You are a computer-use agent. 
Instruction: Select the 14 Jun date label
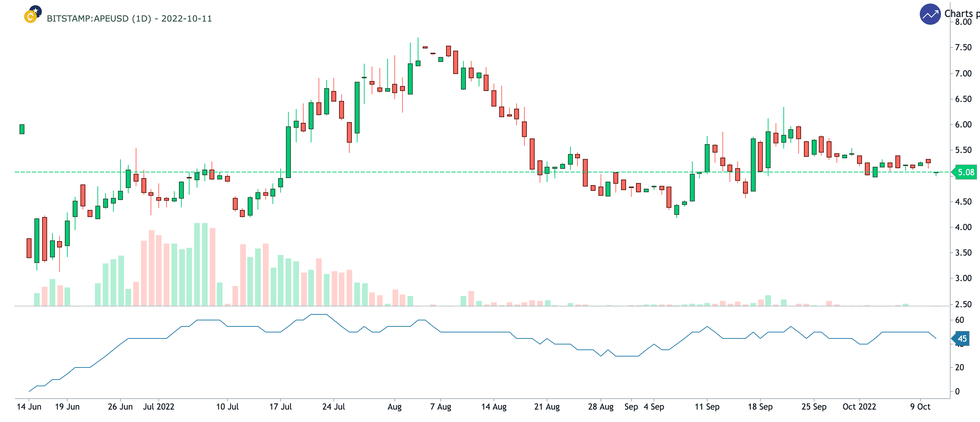(x=29, y=406)
